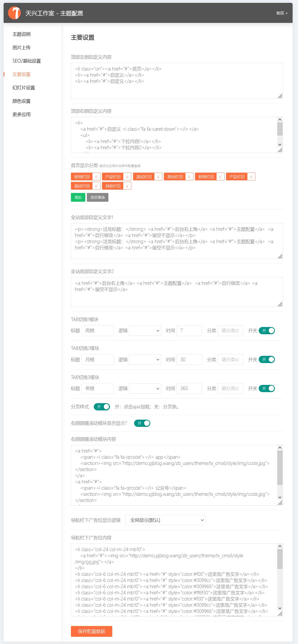Click the 增加 green button
Screen dimensions: 298x644
78,197
